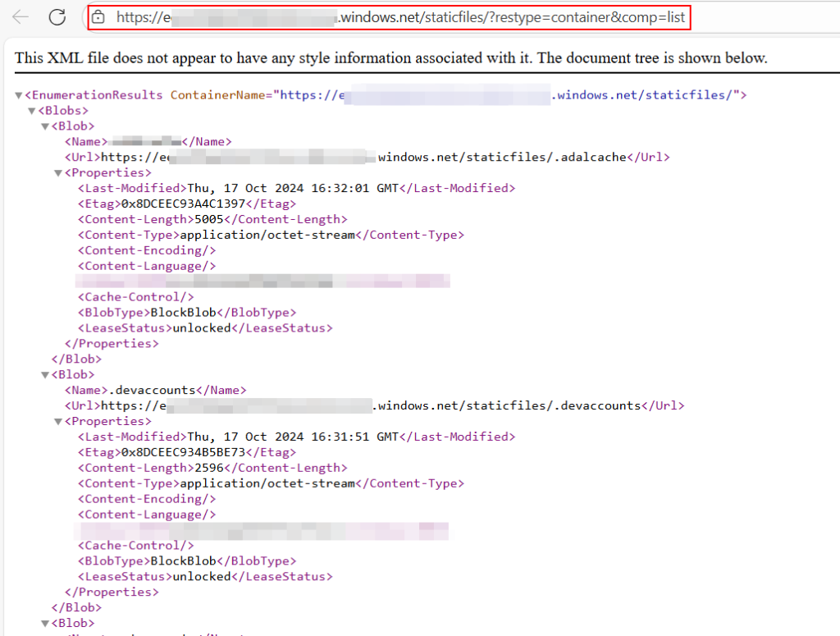Collapse Properties of the .devaccounts blob
This screenshot has height=636, width=840.
(x=58, y=422)
